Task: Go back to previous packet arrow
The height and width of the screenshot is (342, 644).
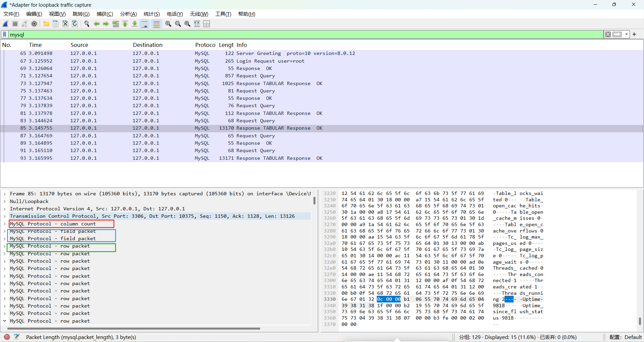Action: pyautogui.click(x=97, y=24)
